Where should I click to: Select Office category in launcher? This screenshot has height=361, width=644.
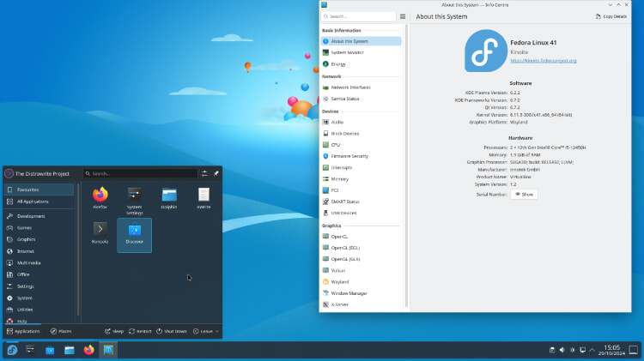click(x=39, y=274)
